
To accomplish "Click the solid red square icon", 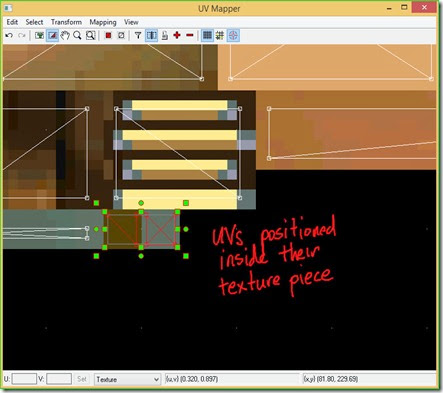I will [108, 35].
